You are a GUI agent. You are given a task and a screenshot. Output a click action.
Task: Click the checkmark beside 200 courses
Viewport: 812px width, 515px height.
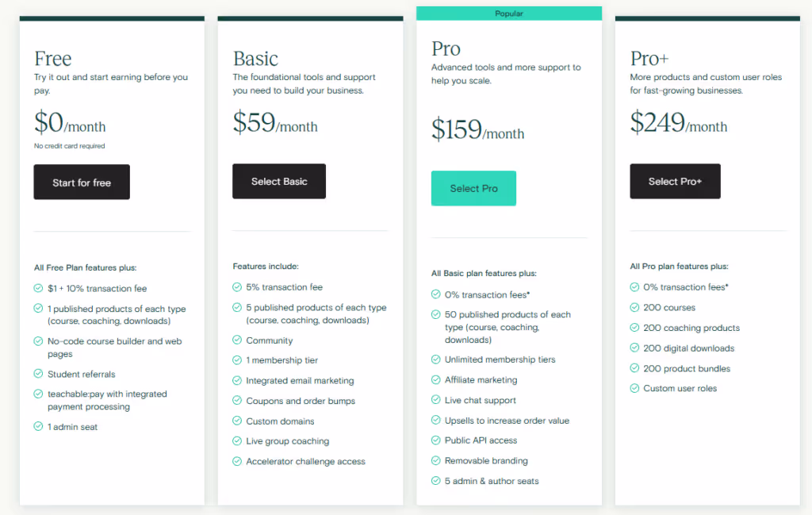click(633, 307)
